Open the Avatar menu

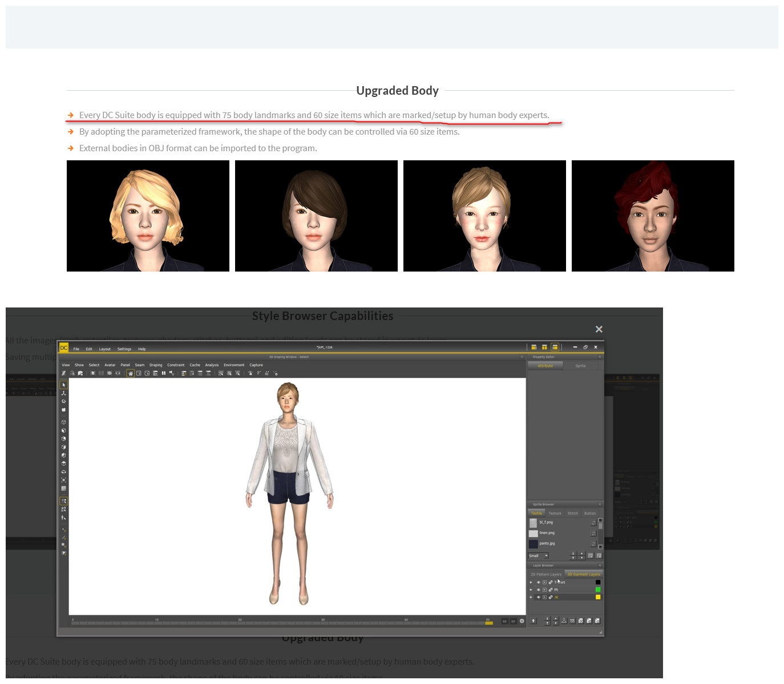pyautogui.click(x=110, y=365)
